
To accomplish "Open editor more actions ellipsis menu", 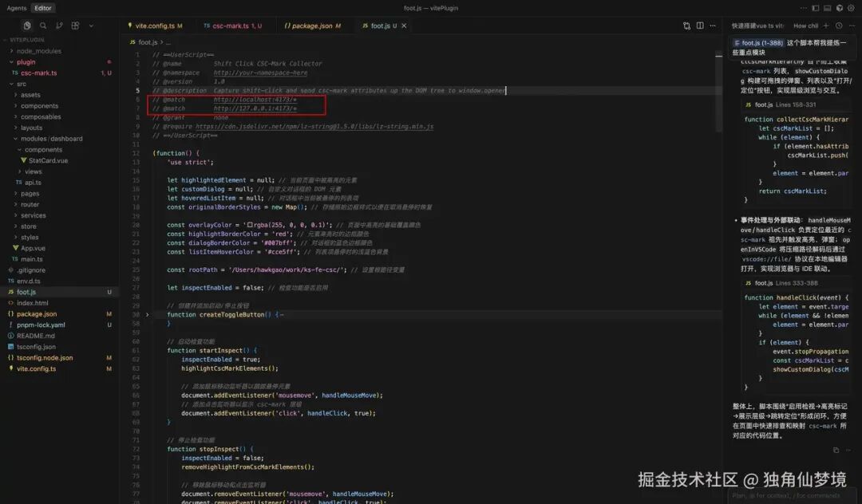I will pos(713,26).
